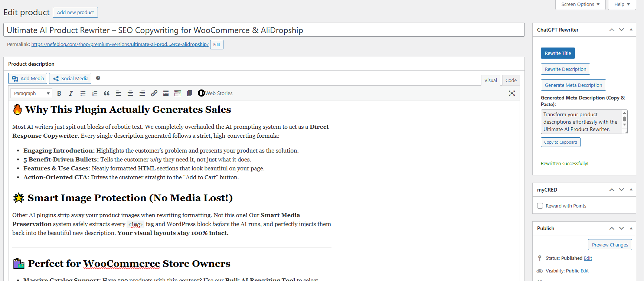Move the myCRED panel up
The height and width of the screenshot is (281, 644).
pos(612,190)
